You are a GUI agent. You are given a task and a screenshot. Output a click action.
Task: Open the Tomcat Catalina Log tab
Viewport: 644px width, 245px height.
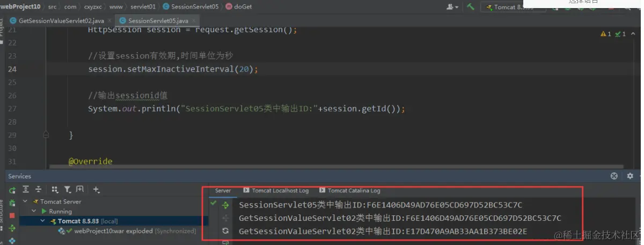click(349, 191)
